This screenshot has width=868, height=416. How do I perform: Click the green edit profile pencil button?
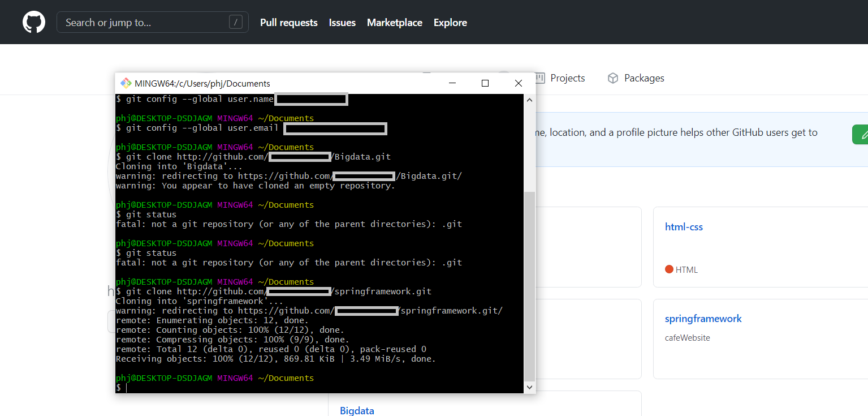(x=860, y=135)
